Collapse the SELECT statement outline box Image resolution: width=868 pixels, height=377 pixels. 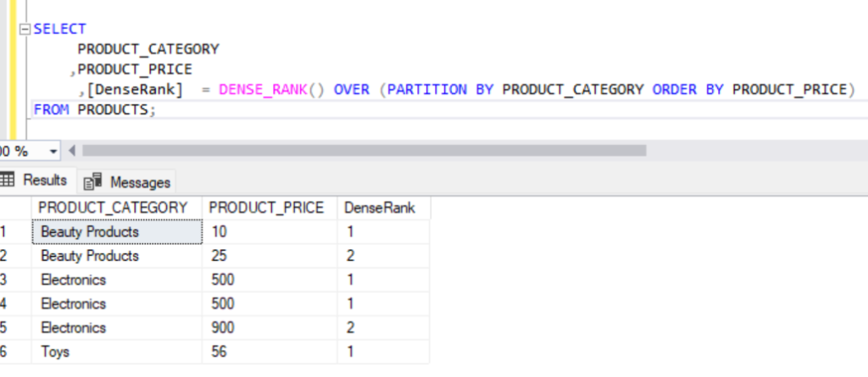tap(24, 30)
